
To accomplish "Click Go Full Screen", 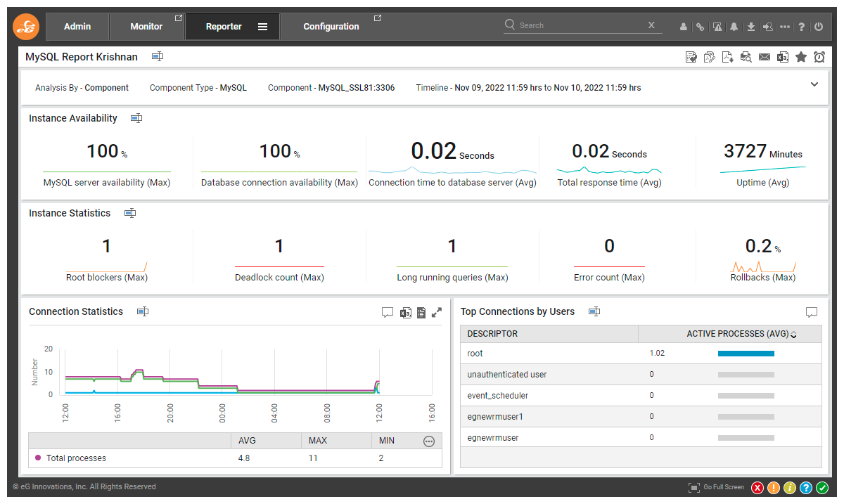I will [x=716, y=487].
